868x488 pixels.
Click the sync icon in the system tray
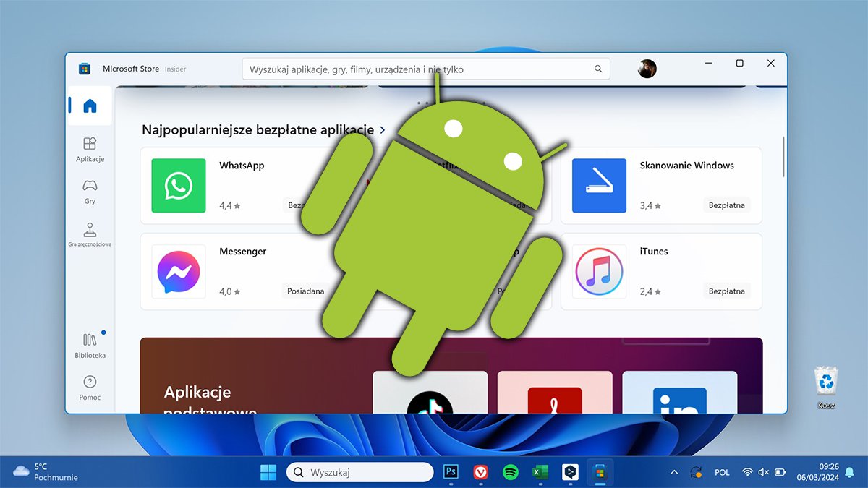click(697, 472)
